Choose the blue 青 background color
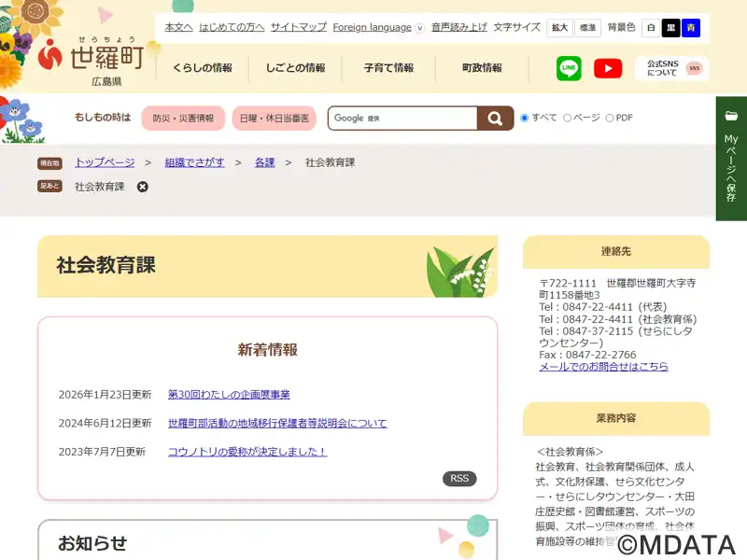Viewport: 747px width, 560px height. (x=691, y=28)
